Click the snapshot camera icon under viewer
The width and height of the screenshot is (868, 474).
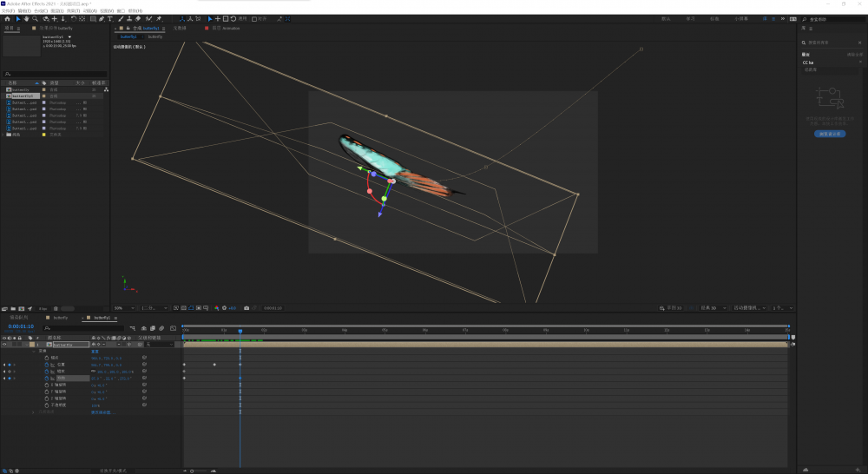click(x=247, y=308)
